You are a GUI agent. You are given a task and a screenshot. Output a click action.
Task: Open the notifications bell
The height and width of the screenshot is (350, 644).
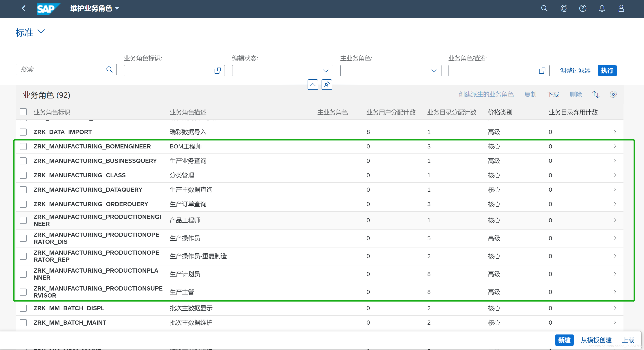pos(602,9)
